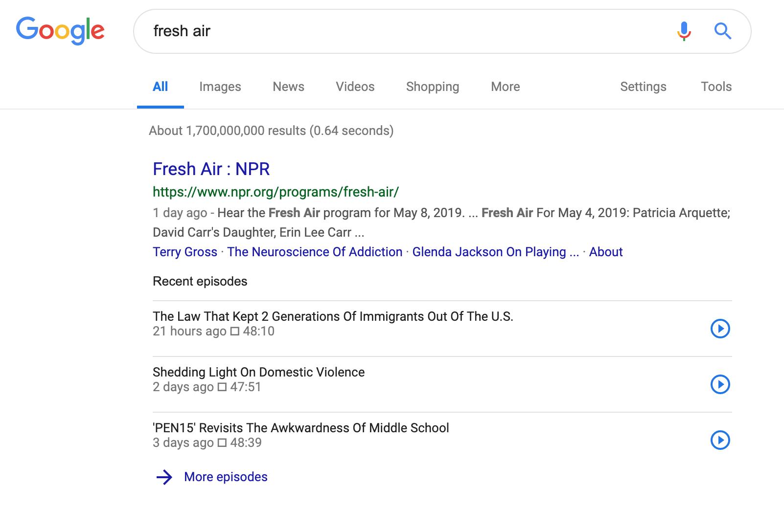Start voice search with microphone icon
The width and height of the screenshot is (784, 532).
coord(684,31)
